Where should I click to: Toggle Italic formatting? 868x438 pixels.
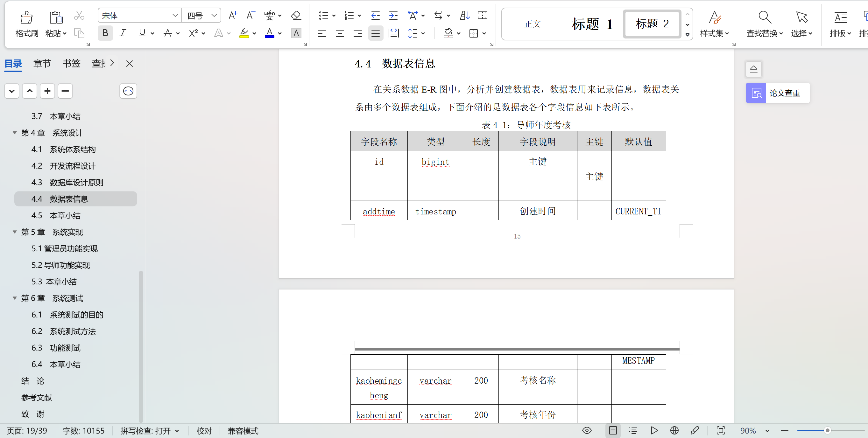tap(123, 33)
